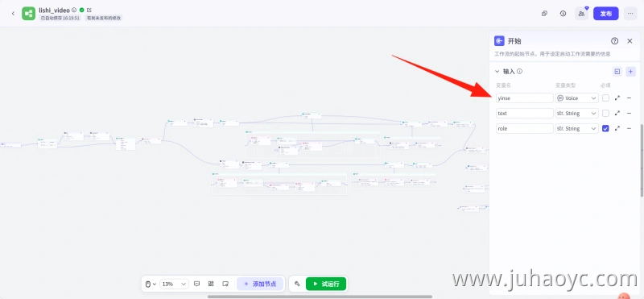Screen dimensions: 644x299
Task: Click the import input parameters icon
Action: click(617, 72)
